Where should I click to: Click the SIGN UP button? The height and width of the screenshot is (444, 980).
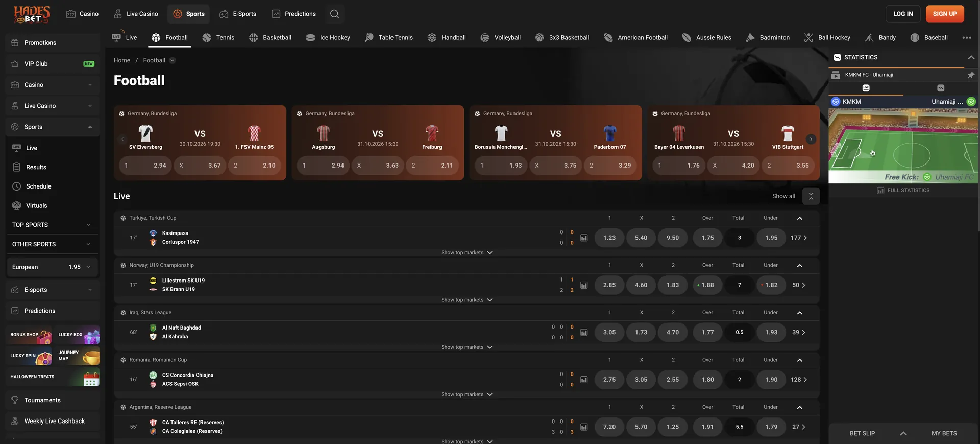(945, 14)
